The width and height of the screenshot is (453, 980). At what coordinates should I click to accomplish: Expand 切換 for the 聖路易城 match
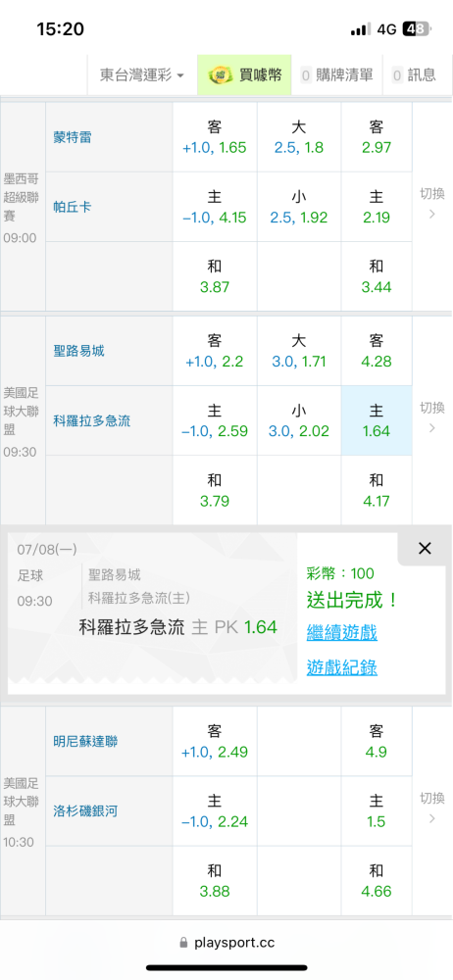(x=432, y=417)
